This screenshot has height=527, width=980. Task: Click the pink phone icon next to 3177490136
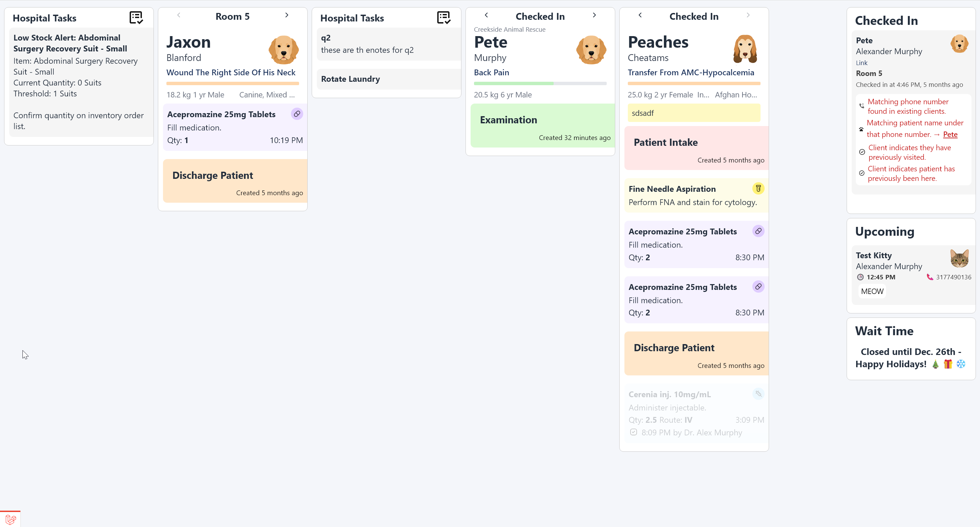pyautogui.click(x=930, y=277)
